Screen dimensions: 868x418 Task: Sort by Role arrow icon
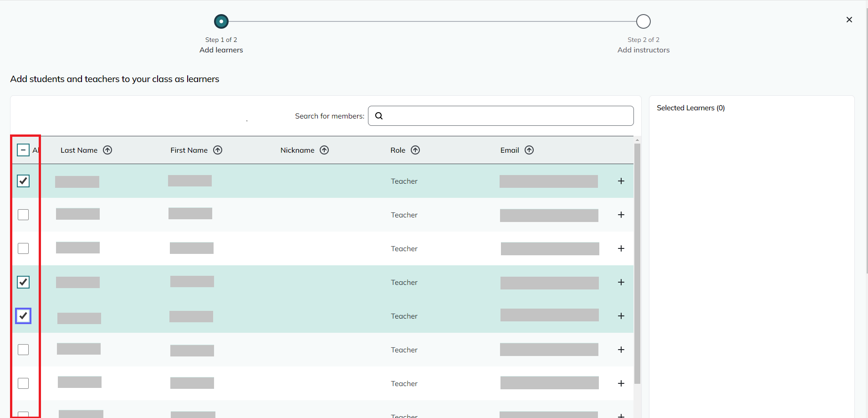(x=415, y=150)
